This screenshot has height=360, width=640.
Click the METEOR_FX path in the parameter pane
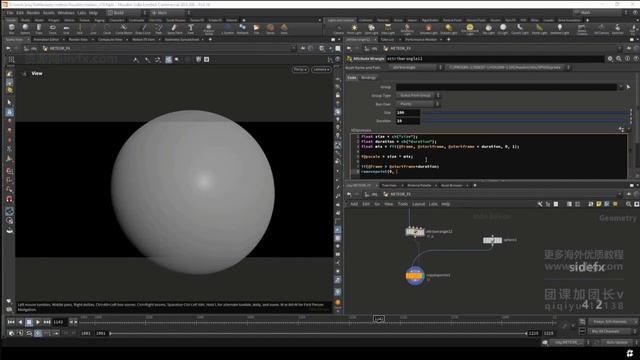pos(400,49)
